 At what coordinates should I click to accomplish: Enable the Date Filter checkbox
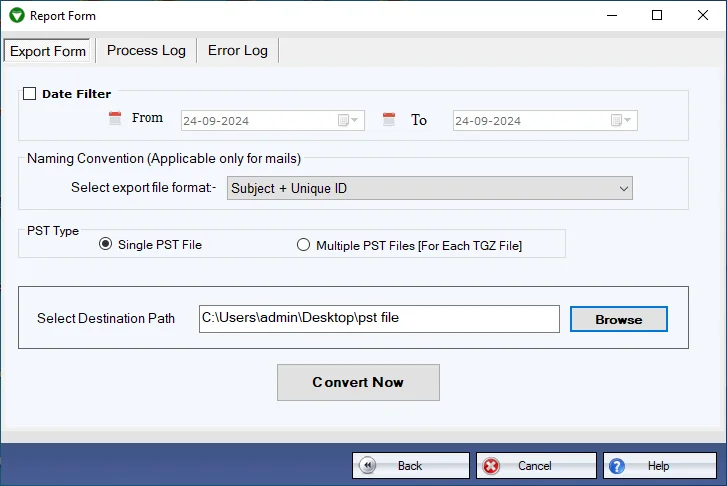(30, 94)
